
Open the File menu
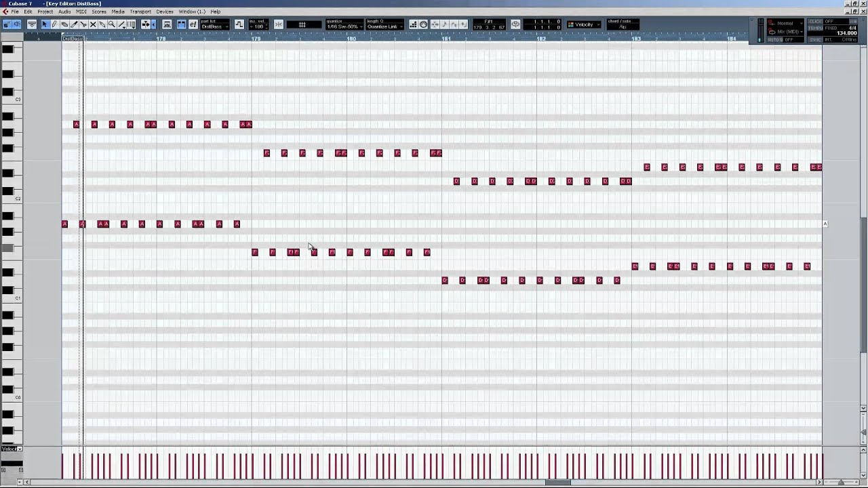[x=15, y=12]
